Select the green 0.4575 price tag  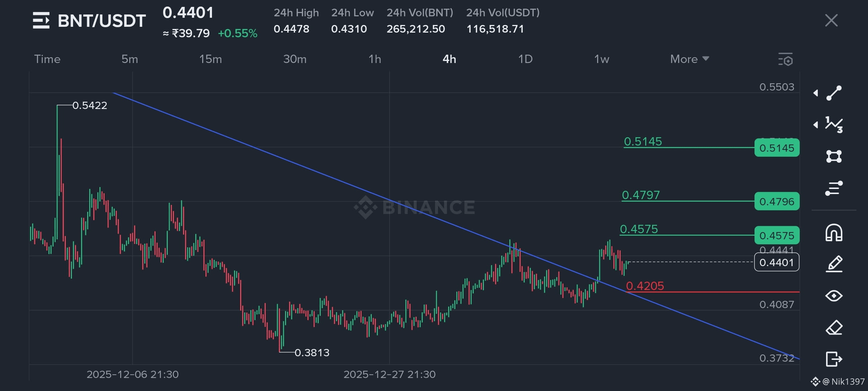coord(777,235)
